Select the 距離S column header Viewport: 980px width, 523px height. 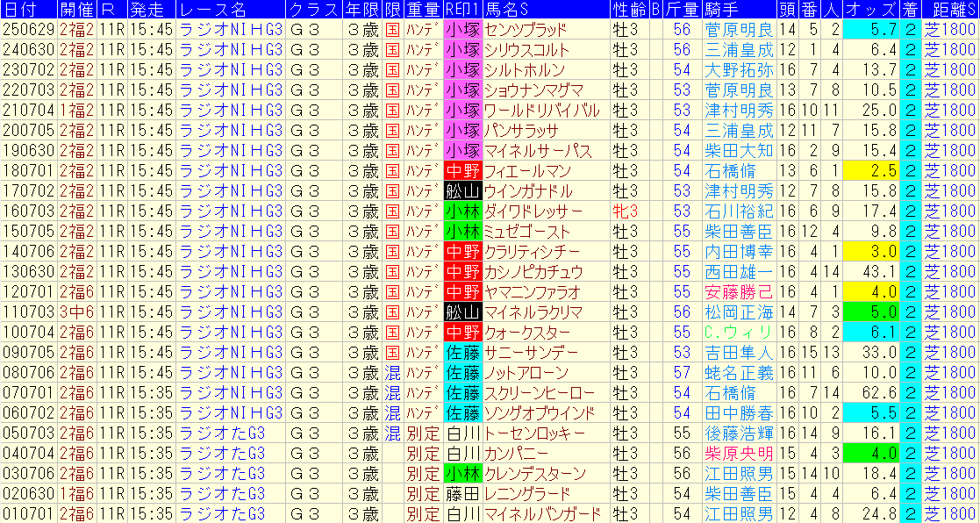pos(951,9)
